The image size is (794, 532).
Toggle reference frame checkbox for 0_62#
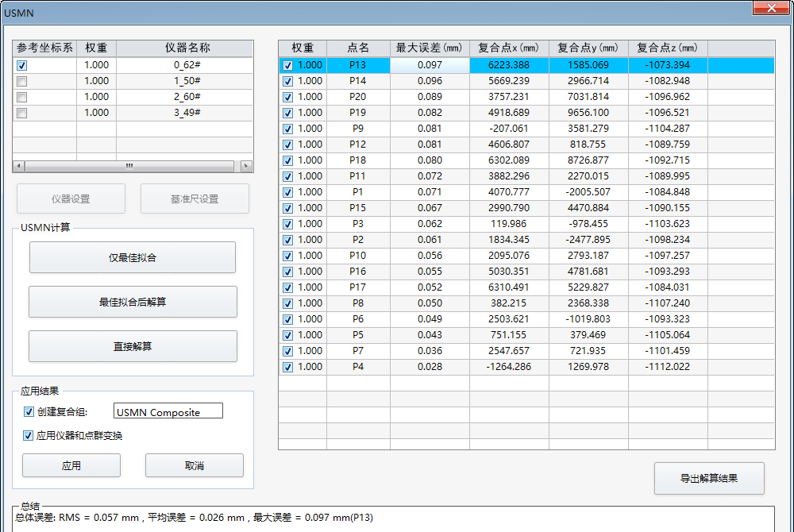click(x=21, y=66)
